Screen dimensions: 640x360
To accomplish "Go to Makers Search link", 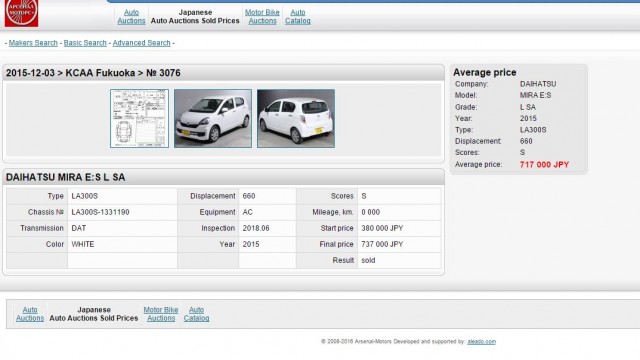I will click(33, 43).
